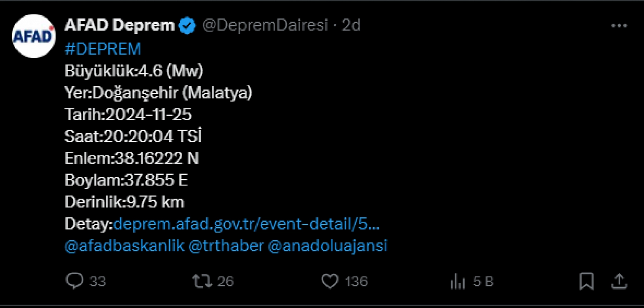The height and width of the screenshot is (308, 644).
Task: Click the blue verified badge
Action: 187,25
